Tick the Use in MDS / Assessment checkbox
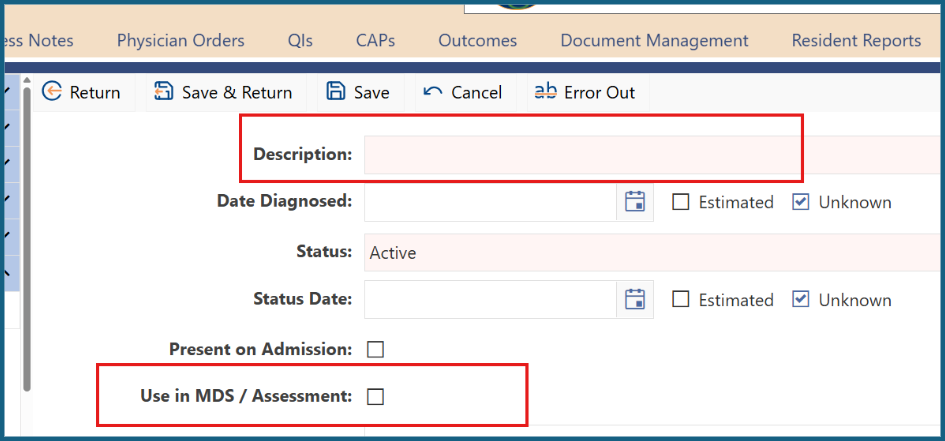 pos(375,396)
